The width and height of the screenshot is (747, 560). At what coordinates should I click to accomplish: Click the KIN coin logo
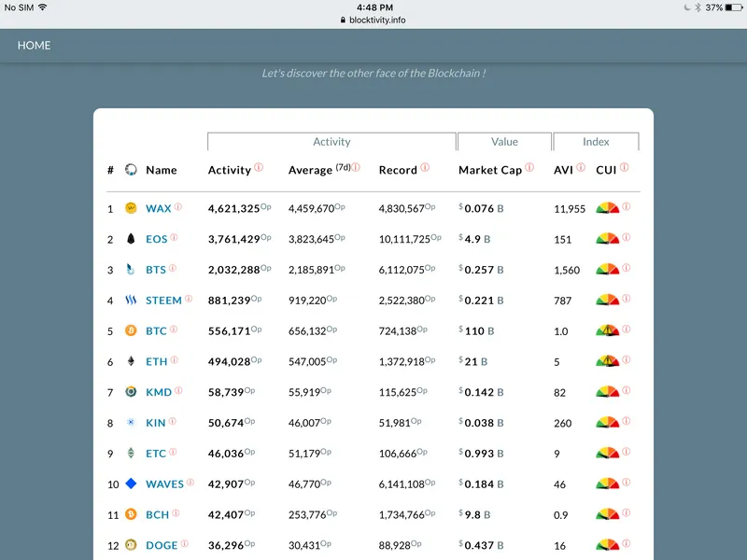coord(131,423)
